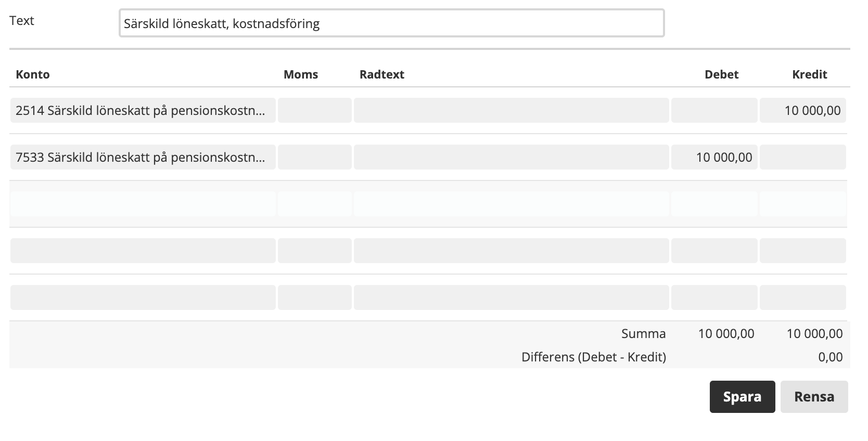
Task: Select Konto field in fourth row
Action: coord(143,251)
